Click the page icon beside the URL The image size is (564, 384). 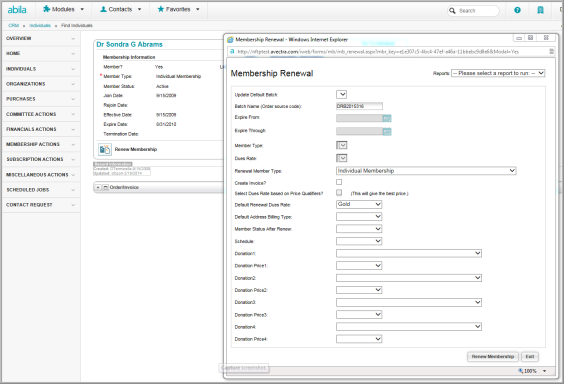(232, 51)
